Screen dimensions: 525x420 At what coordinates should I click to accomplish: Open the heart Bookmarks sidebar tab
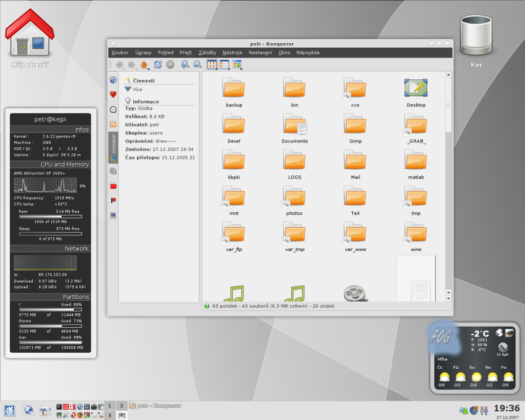113,94
